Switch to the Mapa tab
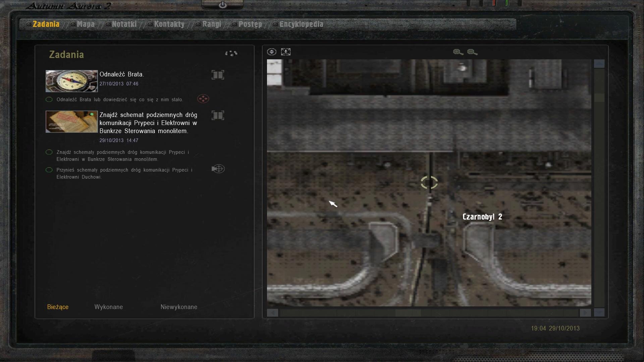The image size is (644, 362). (86, 24)
